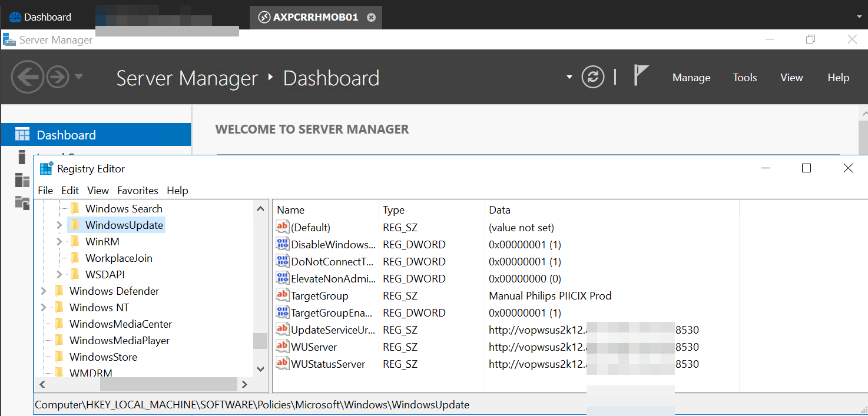The height and width of the screenshot is (416, 868).
Task: Click WSDAPI folder icon
Action: click(74, 274)
